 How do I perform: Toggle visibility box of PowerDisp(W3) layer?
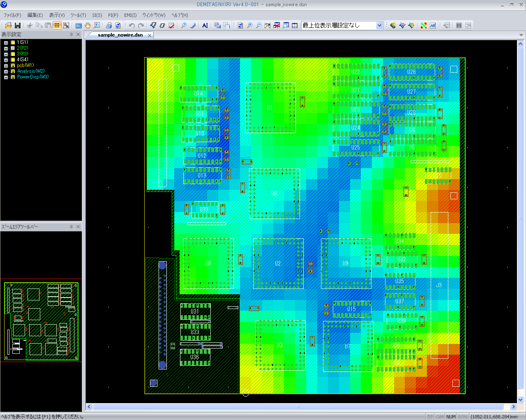(x=13, y=77)
